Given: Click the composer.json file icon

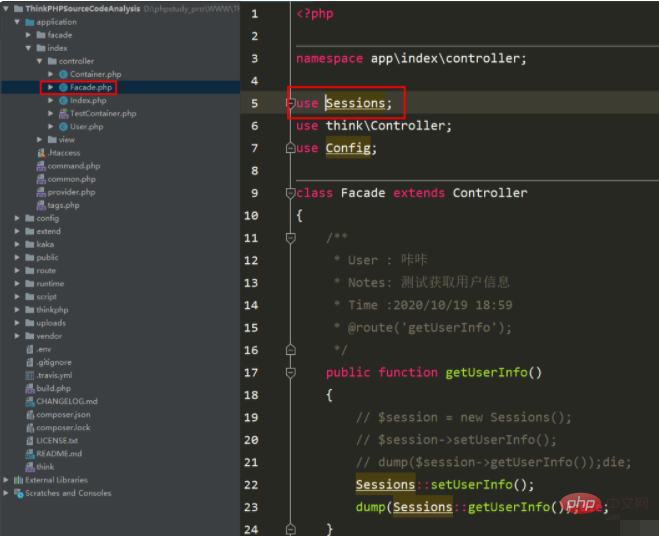Looking at the screenshot, I should (30, 415).
